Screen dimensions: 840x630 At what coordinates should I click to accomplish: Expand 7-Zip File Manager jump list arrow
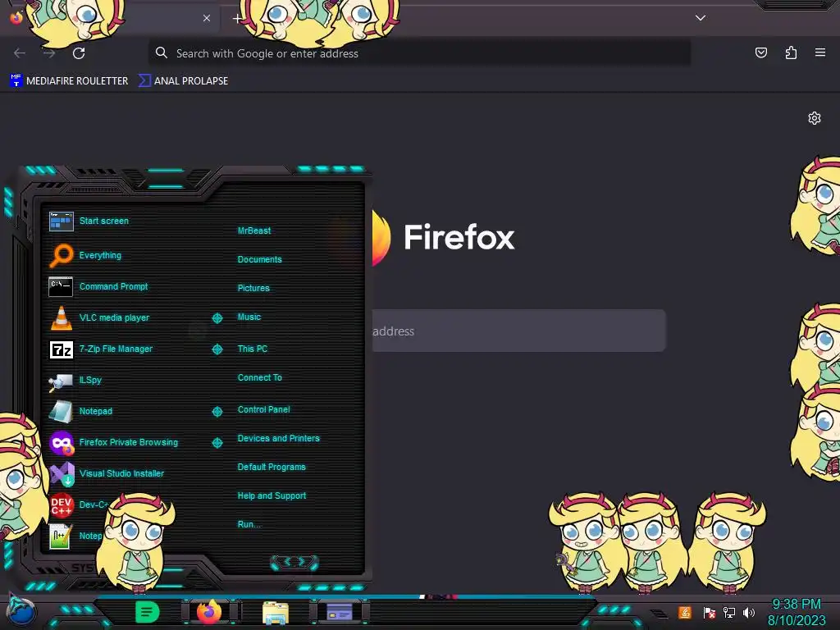point(217,349)
